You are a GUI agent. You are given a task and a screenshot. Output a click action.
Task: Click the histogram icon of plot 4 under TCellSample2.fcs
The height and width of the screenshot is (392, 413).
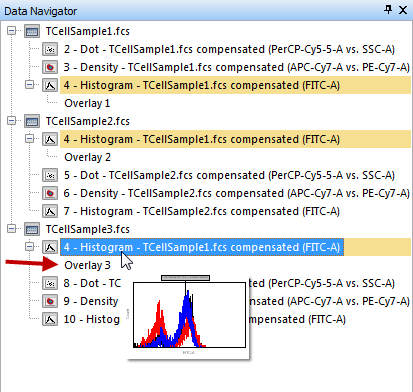(50, 139)
